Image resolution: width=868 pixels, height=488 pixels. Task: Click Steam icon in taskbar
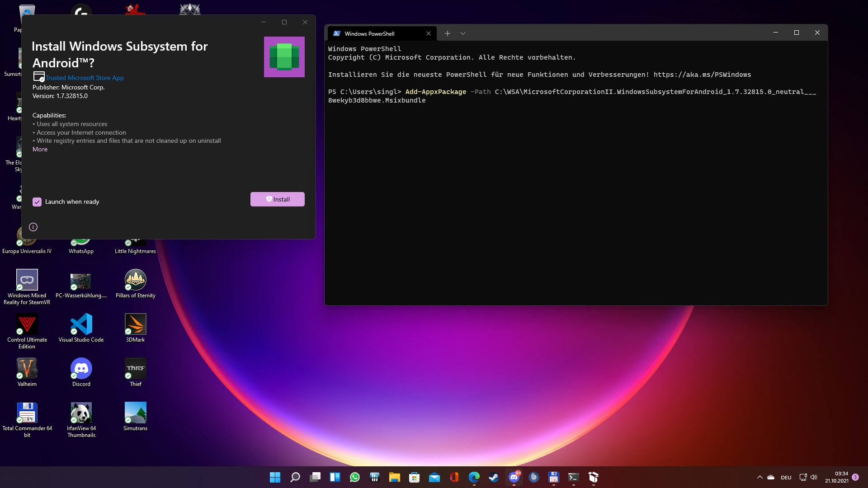coord(494,477)
